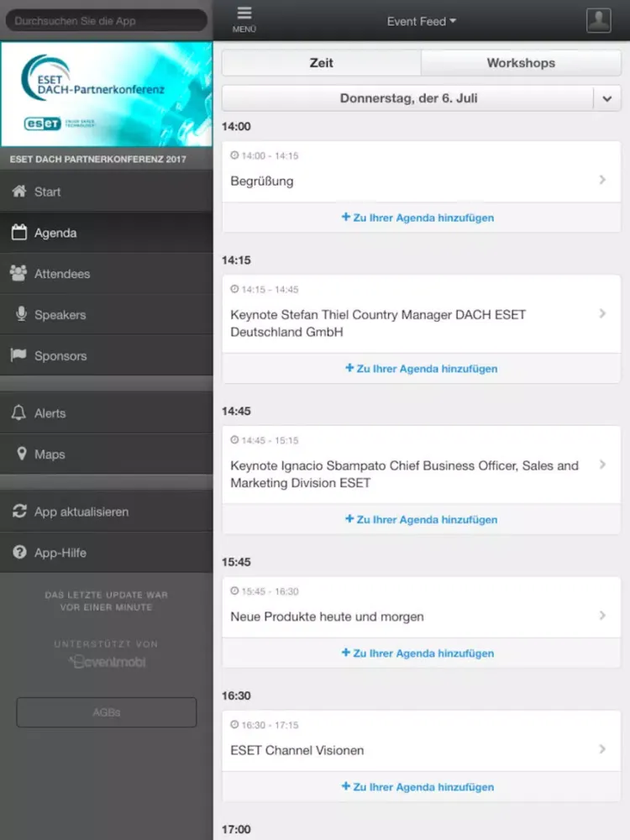Click the Durchsuchen Sie die App search field
Screen dimensions: 630x840
click(106, 21)
